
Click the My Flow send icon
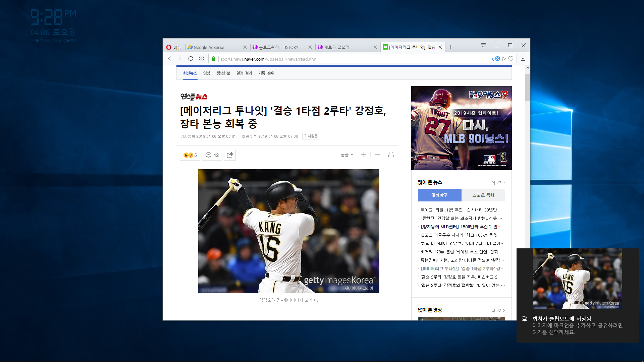(x=504, y=59)
